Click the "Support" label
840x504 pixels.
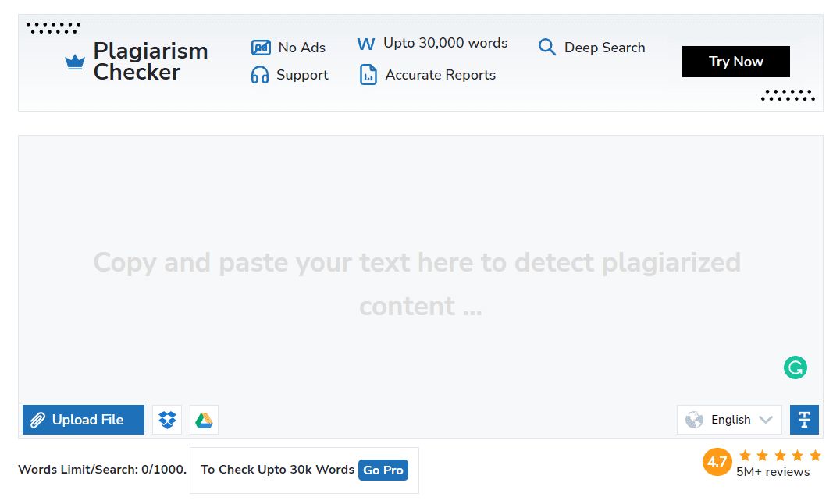pyautogui.click(x=302, y=75)
